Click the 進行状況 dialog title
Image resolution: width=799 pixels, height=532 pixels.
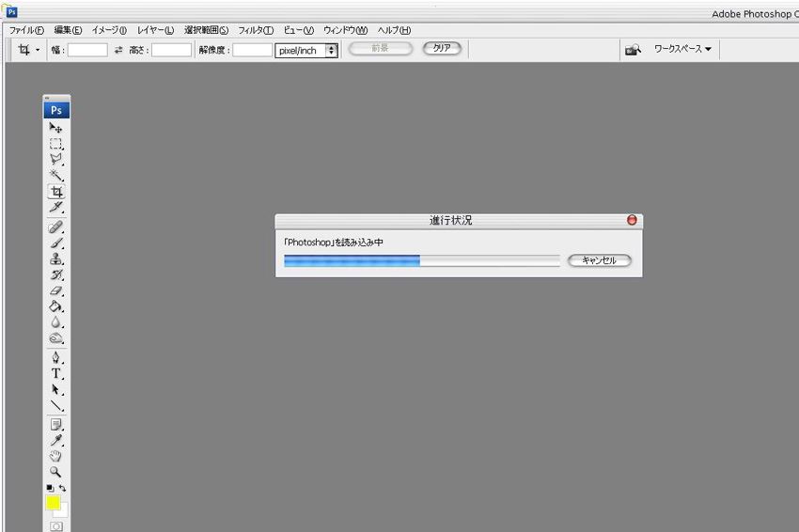pos(450,220)
